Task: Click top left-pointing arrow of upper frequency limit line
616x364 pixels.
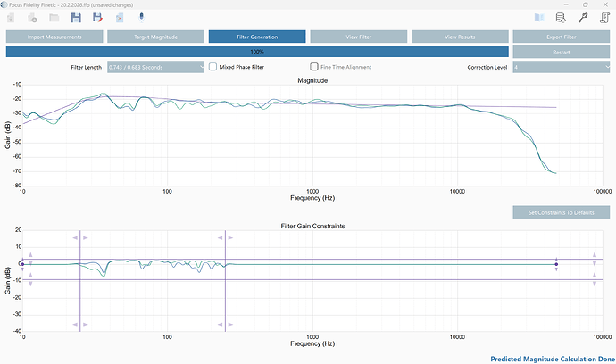Action: click(x=220, y=238)
